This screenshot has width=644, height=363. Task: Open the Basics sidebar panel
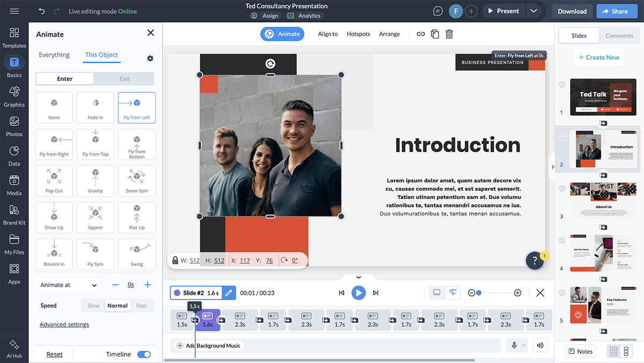[x=14, y=68]
